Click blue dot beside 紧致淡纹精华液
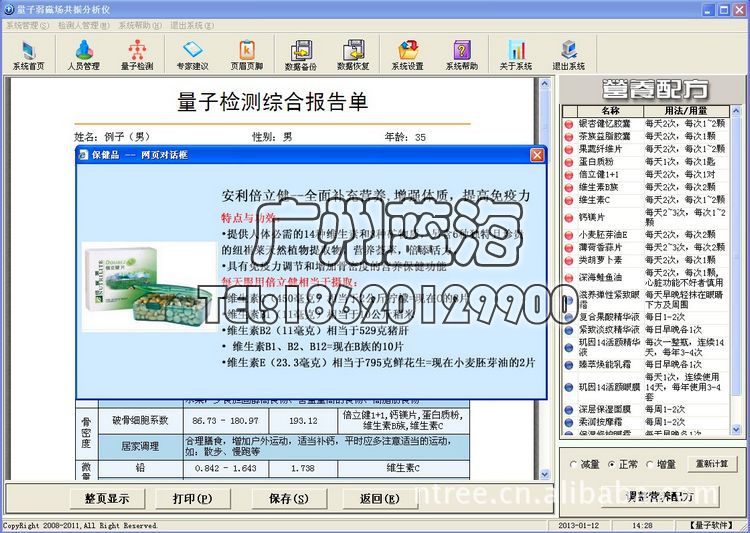The image size is (750, 533). 569,330
